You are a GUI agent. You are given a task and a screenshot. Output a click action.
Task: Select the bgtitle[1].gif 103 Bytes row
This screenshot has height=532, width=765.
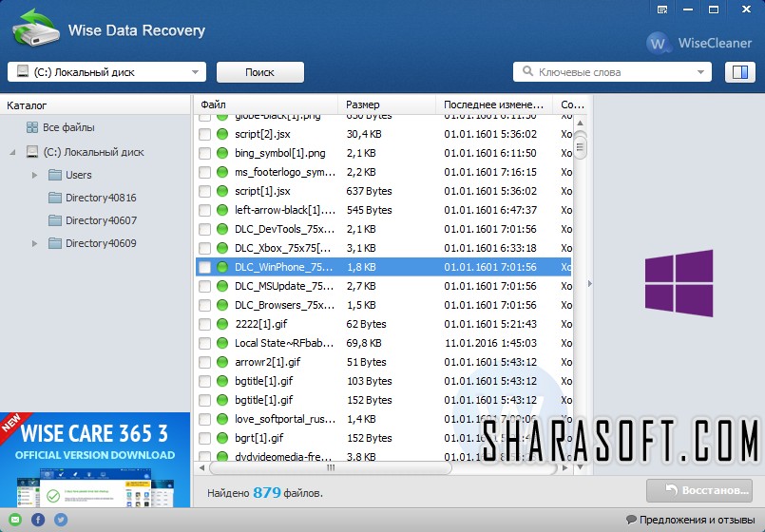[x=384, y=381]
